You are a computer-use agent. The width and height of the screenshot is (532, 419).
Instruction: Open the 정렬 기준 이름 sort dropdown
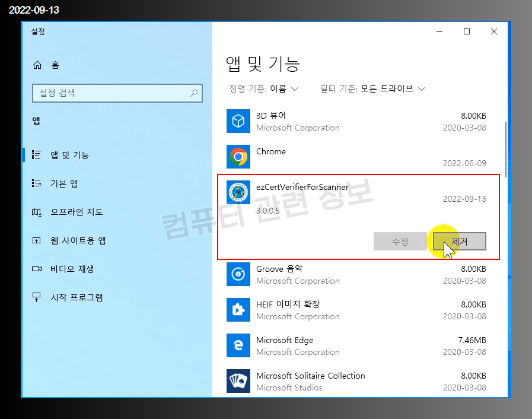[263, 89]
